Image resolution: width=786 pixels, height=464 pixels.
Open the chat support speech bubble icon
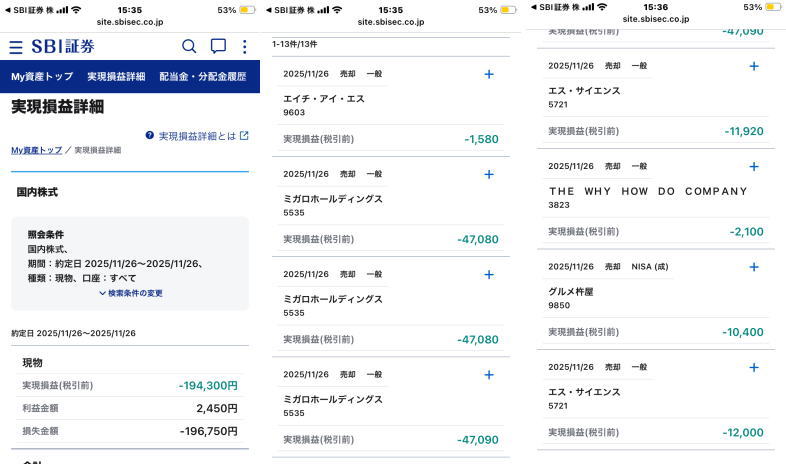coord(217,46)
